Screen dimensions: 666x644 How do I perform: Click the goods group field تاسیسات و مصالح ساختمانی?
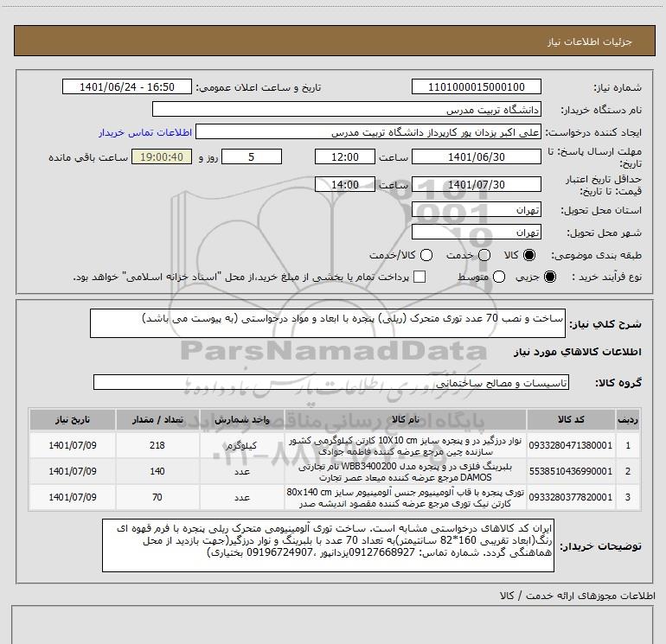[331, 382]
